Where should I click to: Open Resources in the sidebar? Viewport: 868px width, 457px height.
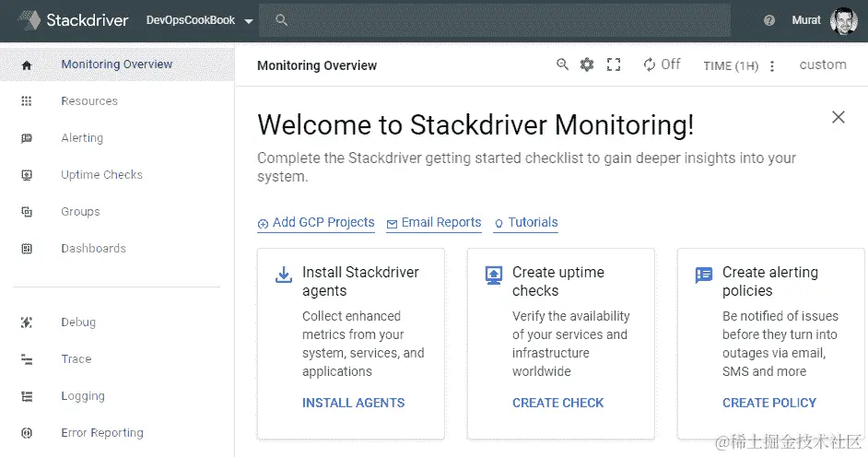click(89, 101)
